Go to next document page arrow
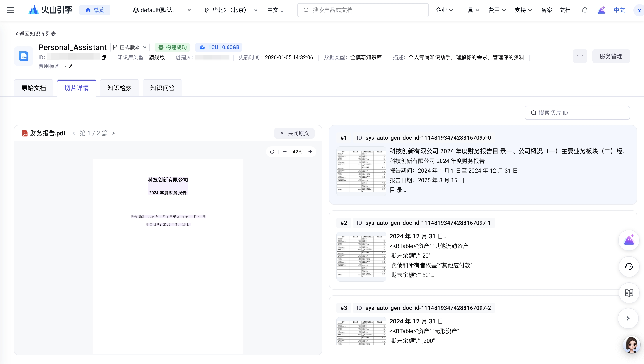 (x=113, y=133)
